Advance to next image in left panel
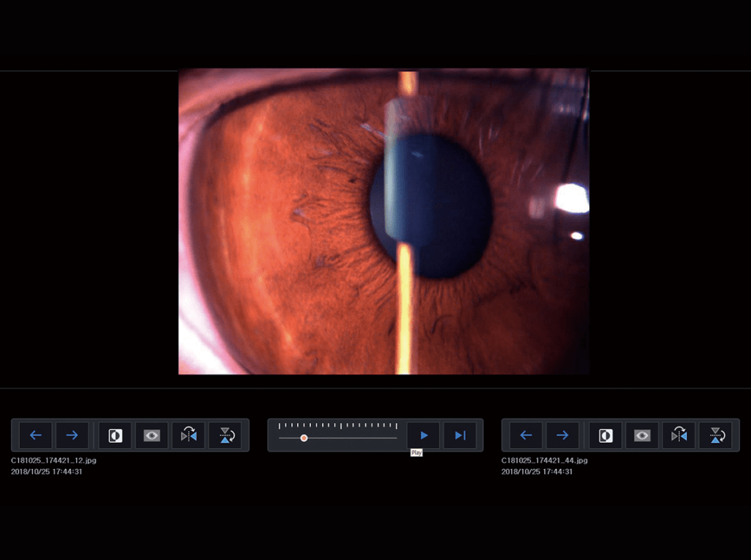 coord(71,435)
